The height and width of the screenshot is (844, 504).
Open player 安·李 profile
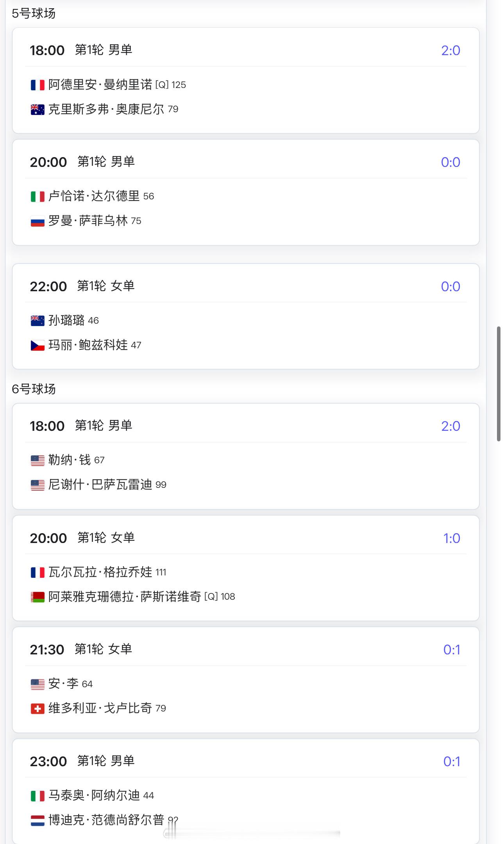[63, 684]
